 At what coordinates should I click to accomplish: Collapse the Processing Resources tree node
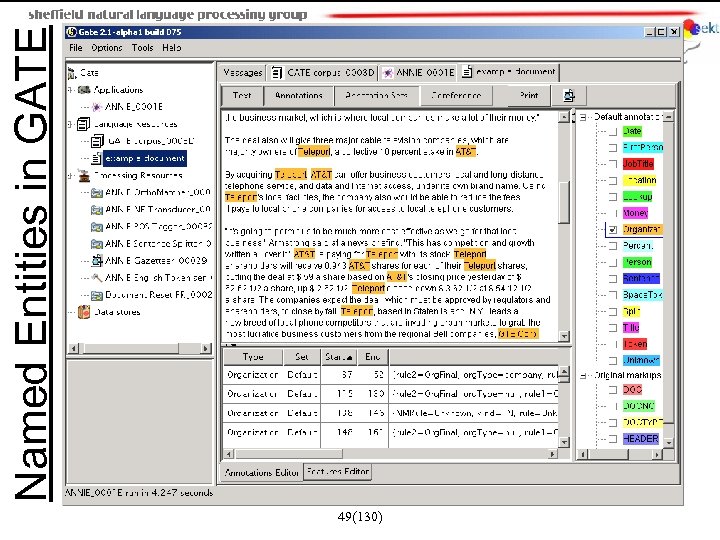point(70,175)
